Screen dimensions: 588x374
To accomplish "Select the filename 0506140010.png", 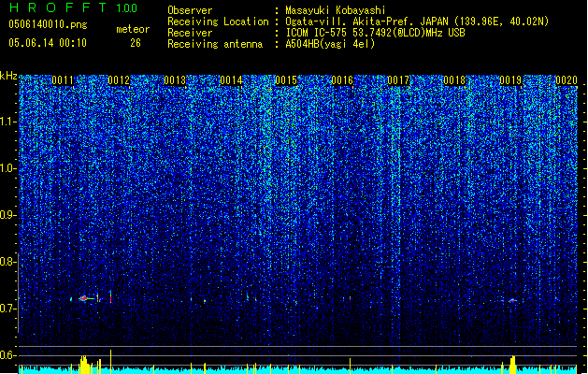I will [x=48, y=24].
